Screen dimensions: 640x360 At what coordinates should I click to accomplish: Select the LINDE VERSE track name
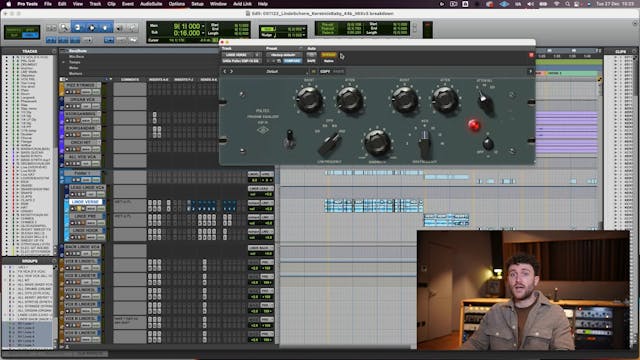click(x=85, y=202)
